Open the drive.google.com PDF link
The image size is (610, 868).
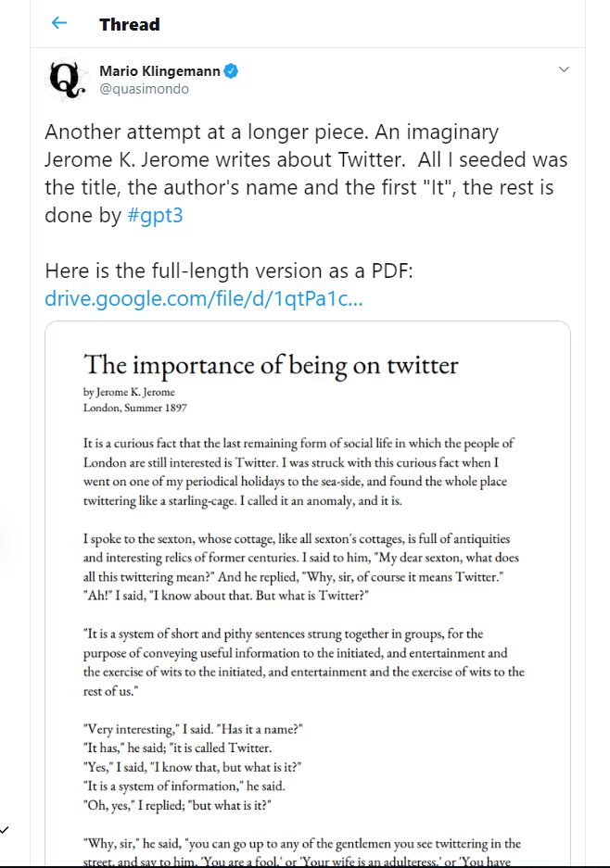coord(203,299)
